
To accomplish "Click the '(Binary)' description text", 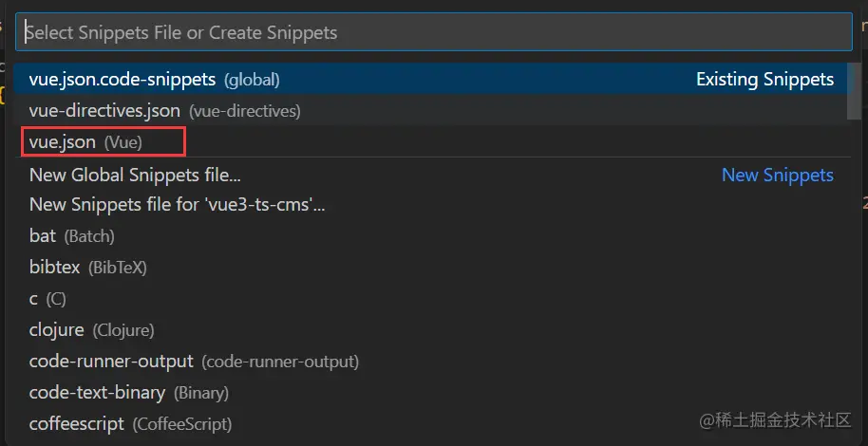I will click(x=199, y=393).
